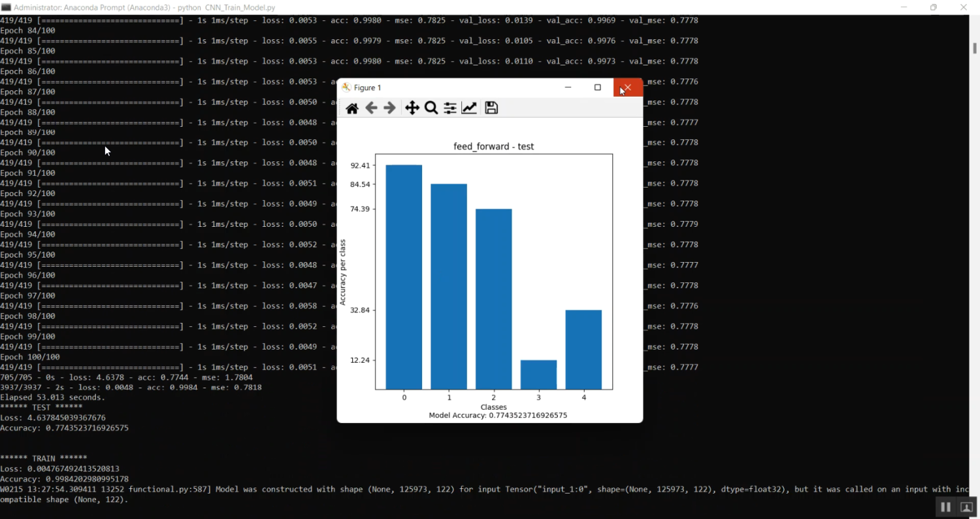Click the Anaconda Prompt vertical scrollbar thumb
This screenshot has height=519, width=980.
coord(974,48)
